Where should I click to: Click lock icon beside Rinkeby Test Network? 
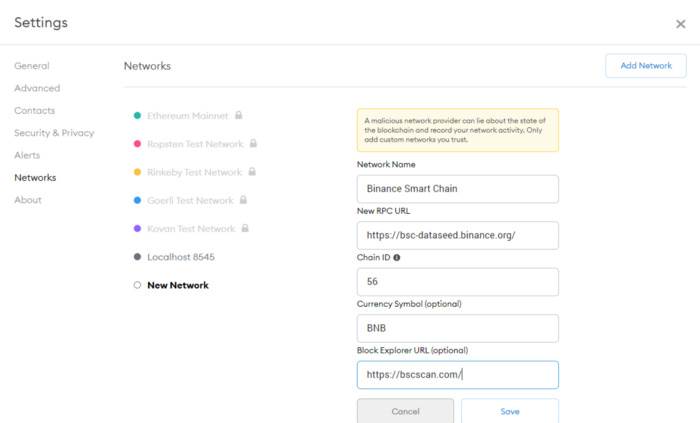coord(252,171)
